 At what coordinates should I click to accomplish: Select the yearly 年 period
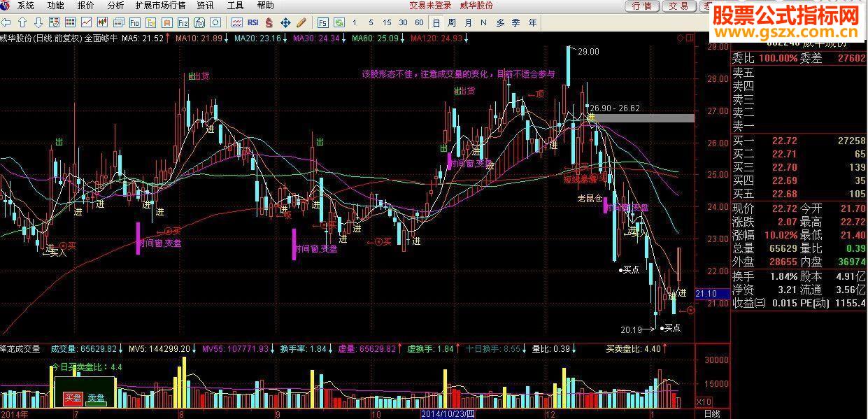click(x=533, y=23)
